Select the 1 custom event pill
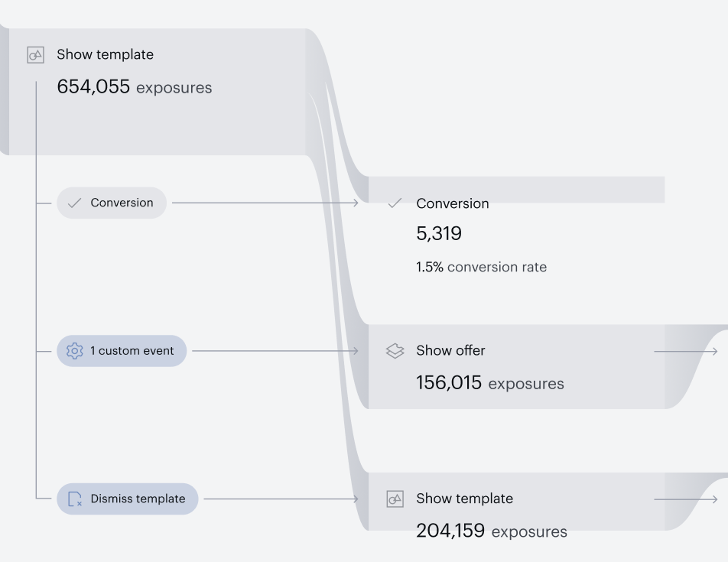This screenshot has width=728, height=562. click(x=122, y=351)
